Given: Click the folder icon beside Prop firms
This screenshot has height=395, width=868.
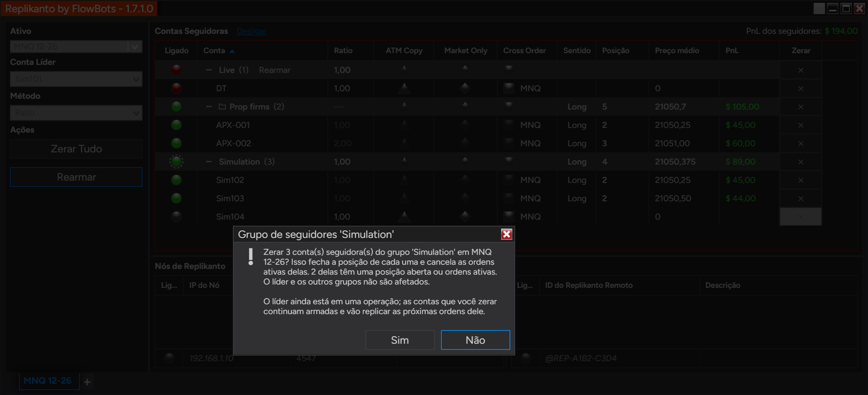Looking at the screenshot, I should pyautogui.click(x=223, y=107).
